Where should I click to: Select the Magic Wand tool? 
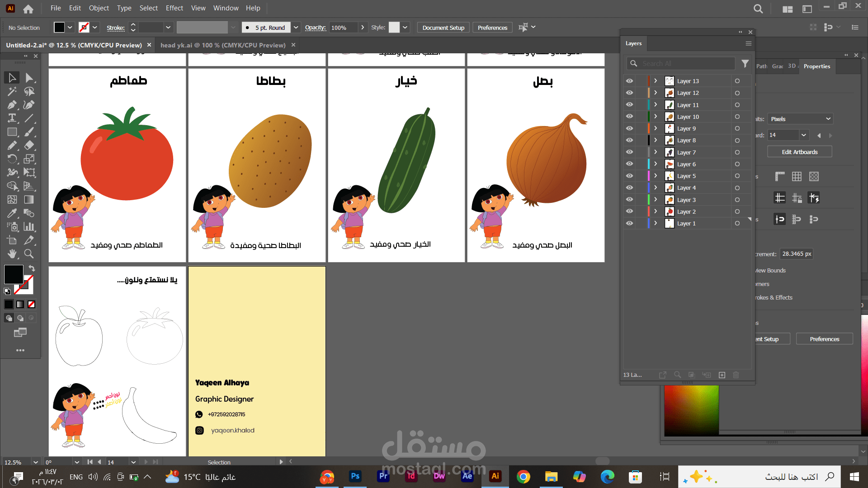[12, 91]
